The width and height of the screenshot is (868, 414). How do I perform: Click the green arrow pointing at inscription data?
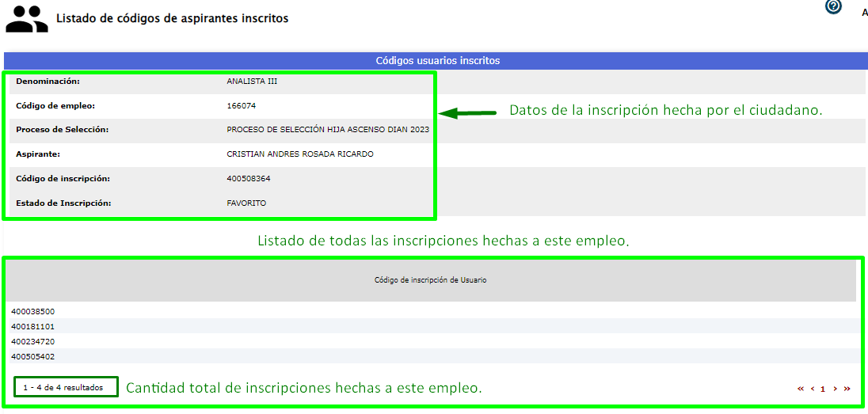tap(467, 112)
